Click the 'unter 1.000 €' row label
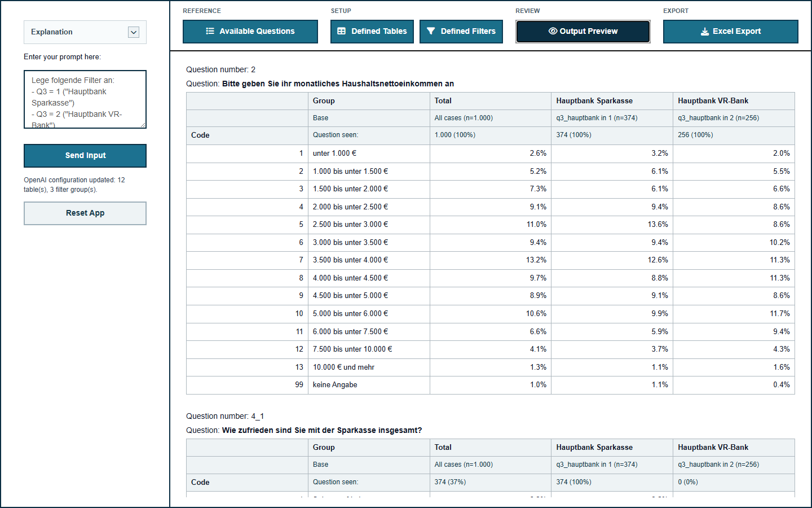The image size is (812, 508). [x=334, y=154]
